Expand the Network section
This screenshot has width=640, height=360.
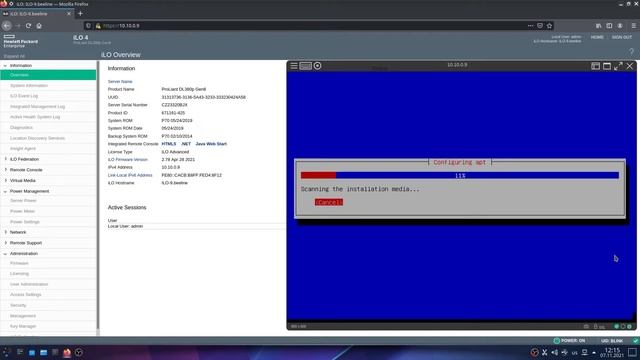coord(5,232)
